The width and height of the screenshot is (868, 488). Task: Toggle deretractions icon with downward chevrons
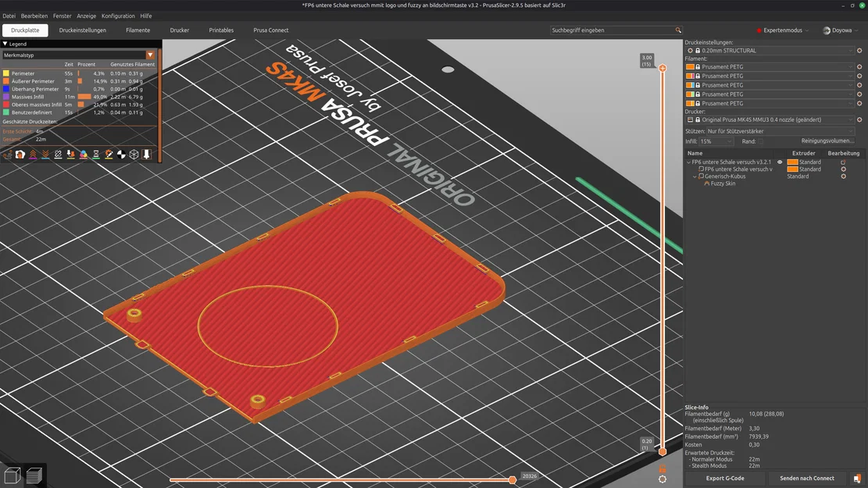pyautogui.click(x=45, y=155)
